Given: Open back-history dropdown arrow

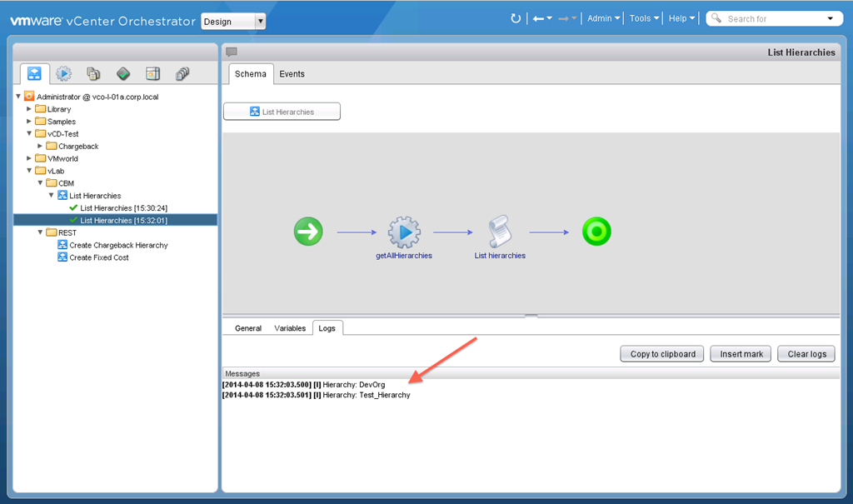Looking at the screenshot, I should pos(550,18).
